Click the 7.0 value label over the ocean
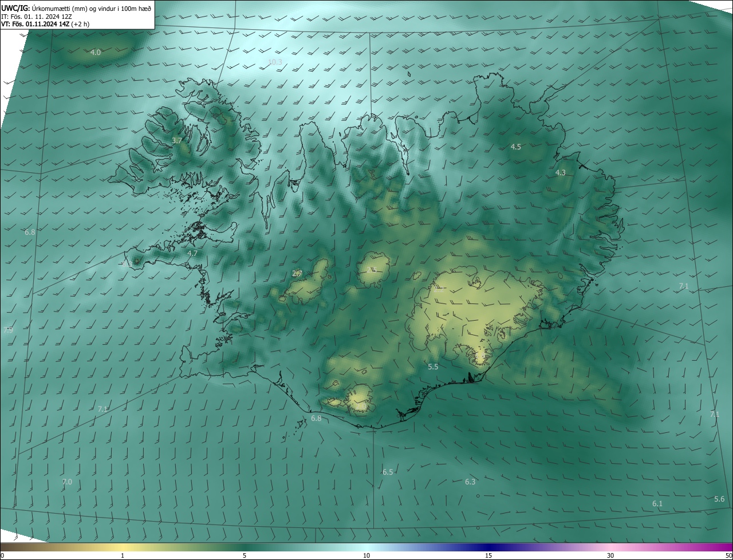The width and height of the screenshot is (733, 560). [67, 482]
